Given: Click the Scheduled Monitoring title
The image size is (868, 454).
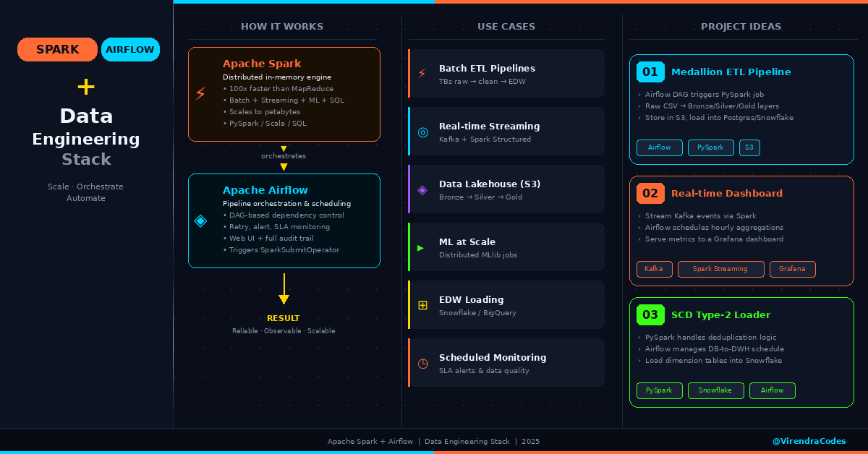Looking at the screenshot, I should tap(493, 357).
